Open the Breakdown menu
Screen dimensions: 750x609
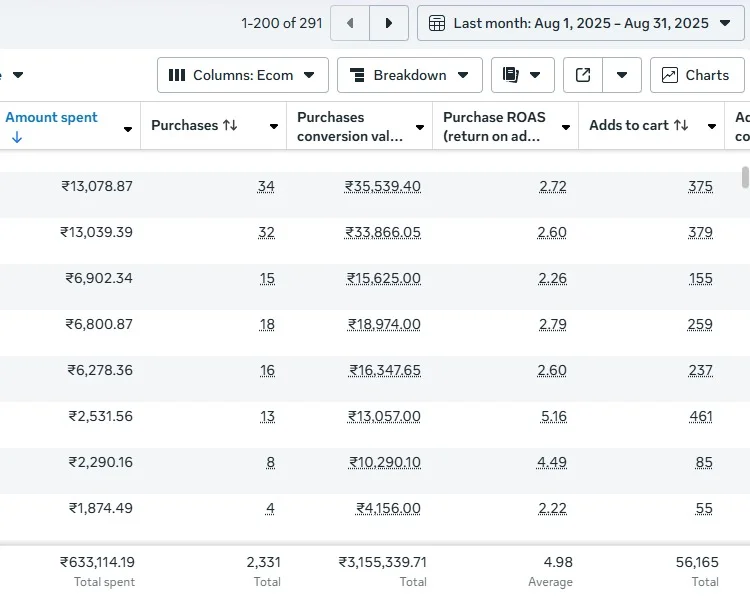pyautogui.click(x=409, y=75)
